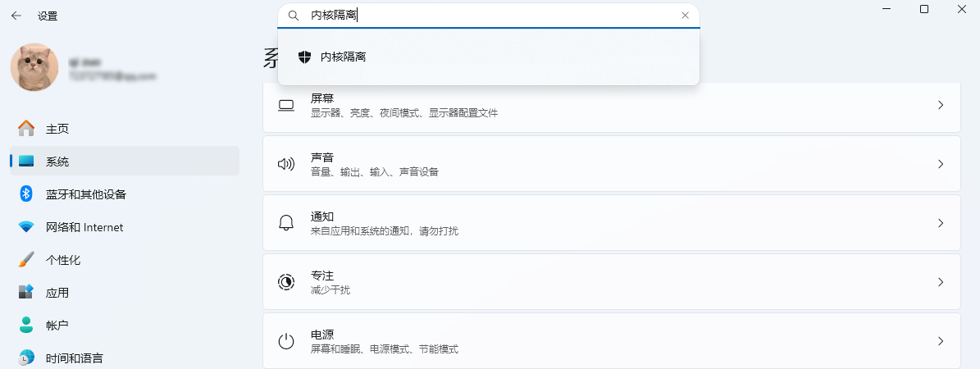Clear the search box text
The image size is (980, 369).
pyautogui.click(x=685, y=16)
